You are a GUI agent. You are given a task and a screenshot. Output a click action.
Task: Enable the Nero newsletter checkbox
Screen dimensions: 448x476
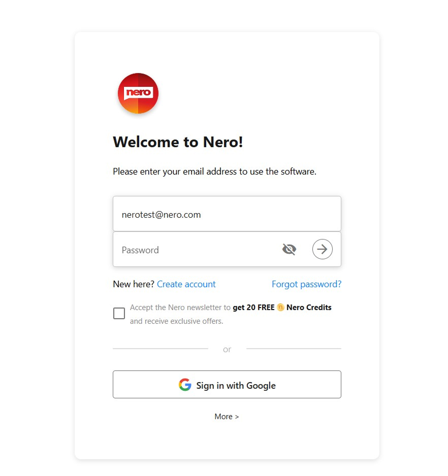pyautogui.click(x=119, y=313)
